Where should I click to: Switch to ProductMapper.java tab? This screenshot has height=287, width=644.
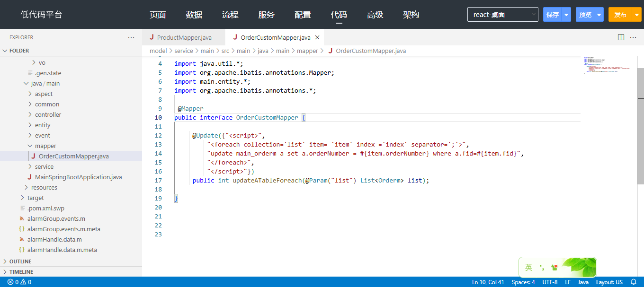coord(184,37)
